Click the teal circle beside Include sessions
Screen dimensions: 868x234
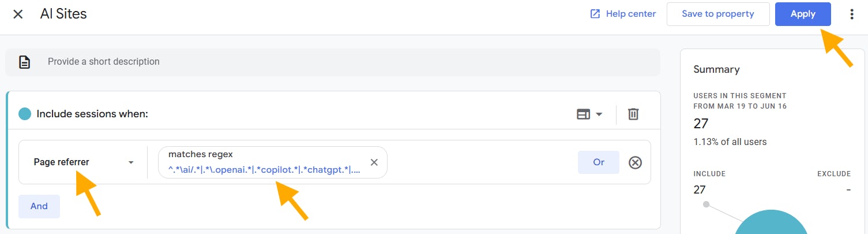(25, 114)
